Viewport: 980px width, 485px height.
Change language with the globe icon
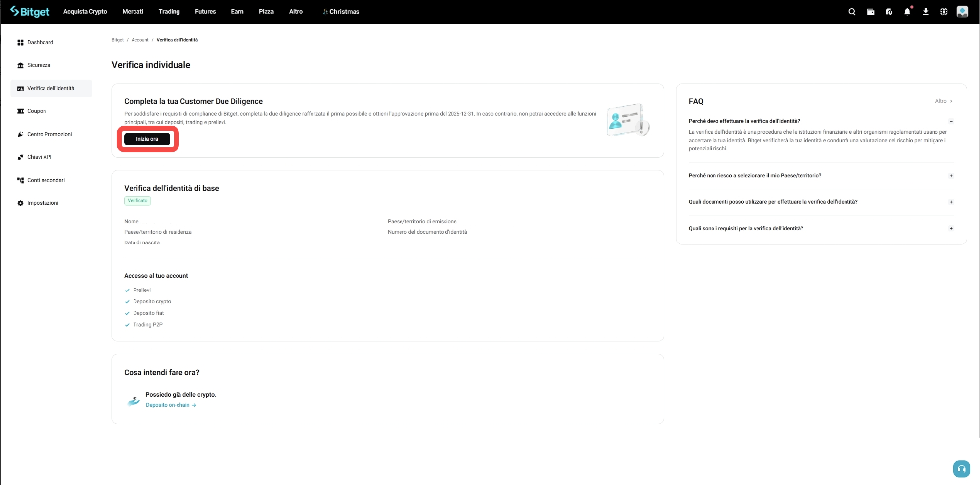(943, 11)
